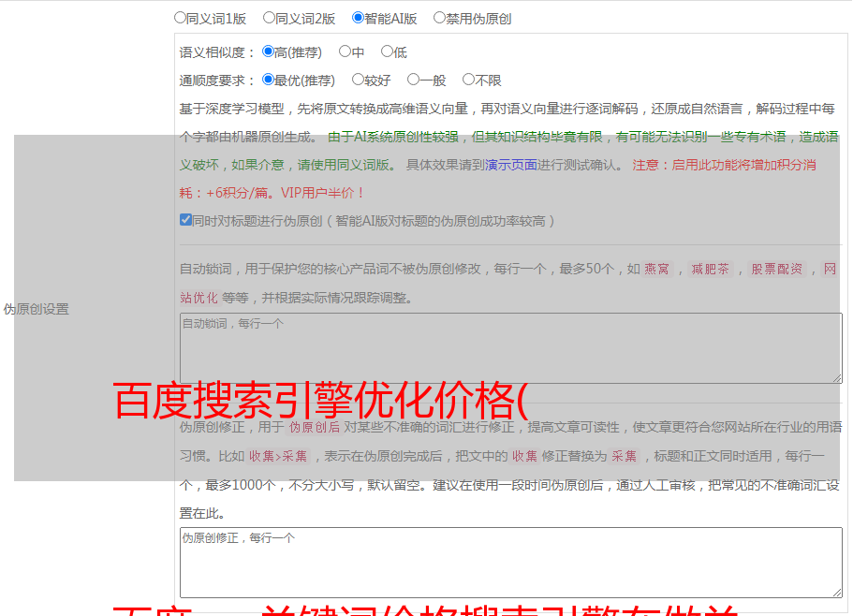Viewport: 853px width, 616px height.
Task: Click the 伪原创后 highlighted term
Action: 315,427
